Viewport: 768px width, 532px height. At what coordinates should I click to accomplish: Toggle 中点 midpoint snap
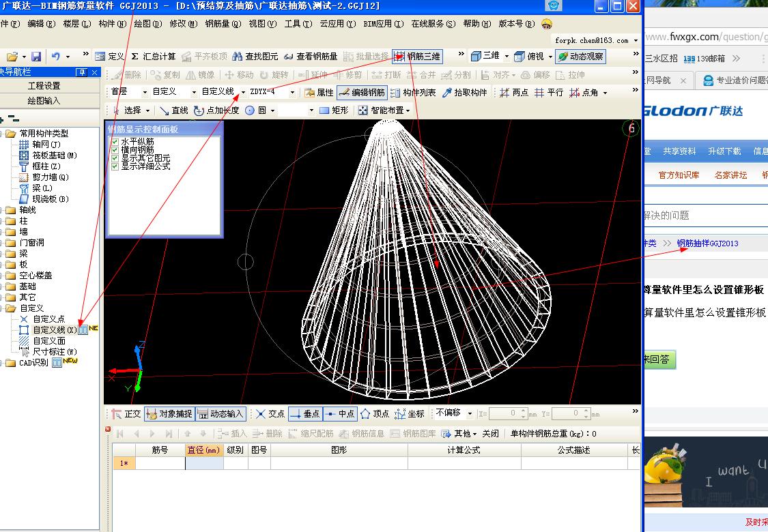[340, 414]
